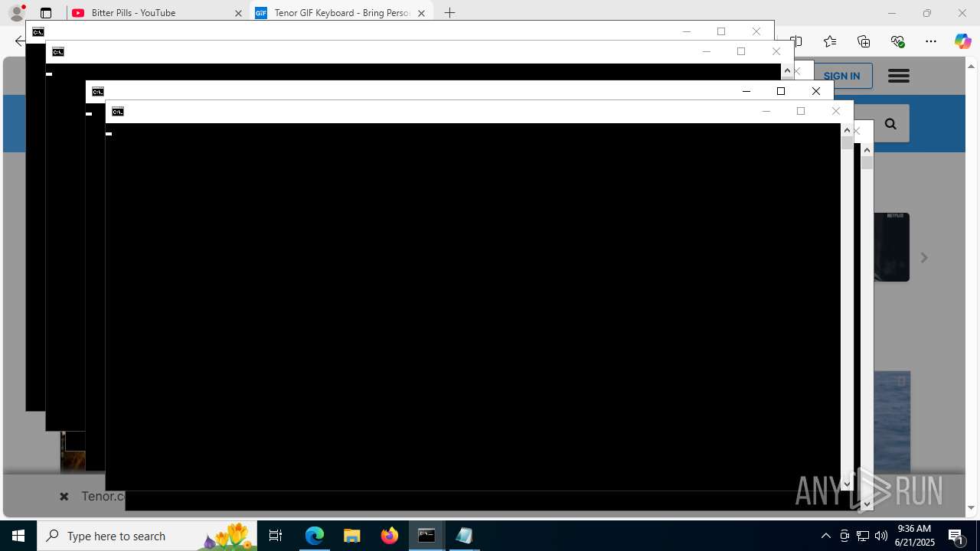This screenshot has width=980, height=551.
Task: Open Task View from taskbar
Action: pos(276,536)
